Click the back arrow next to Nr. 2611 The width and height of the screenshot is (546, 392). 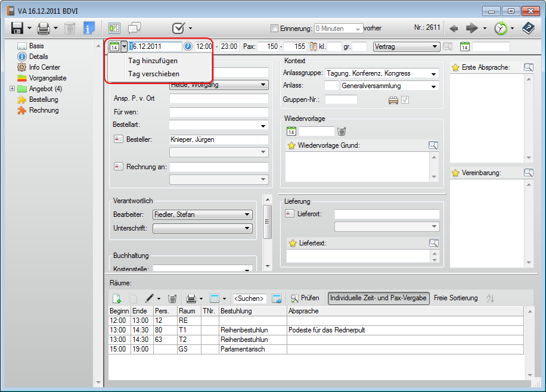tap(454, 28)
